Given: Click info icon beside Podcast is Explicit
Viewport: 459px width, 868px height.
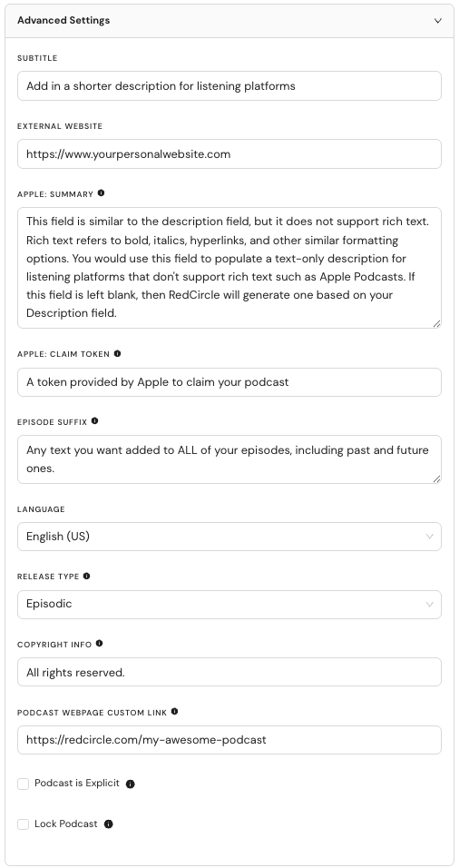Looking at the screenshot, I should click(130, 784).
